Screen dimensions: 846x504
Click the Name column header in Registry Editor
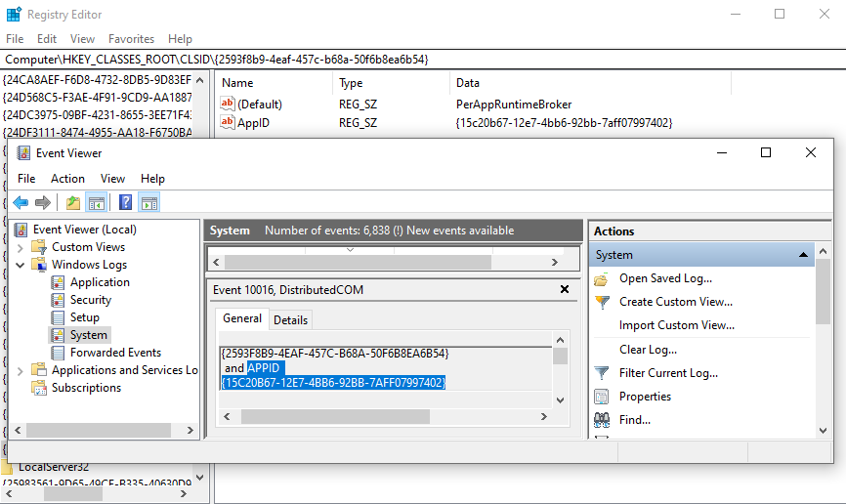[274, 83]
